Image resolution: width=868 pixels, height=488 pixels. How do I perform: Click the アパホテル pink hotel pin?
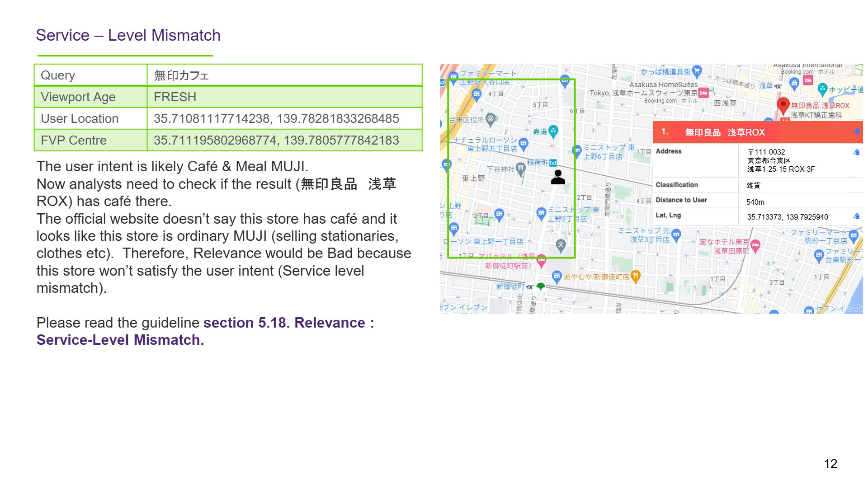click(x=541, y=261)
